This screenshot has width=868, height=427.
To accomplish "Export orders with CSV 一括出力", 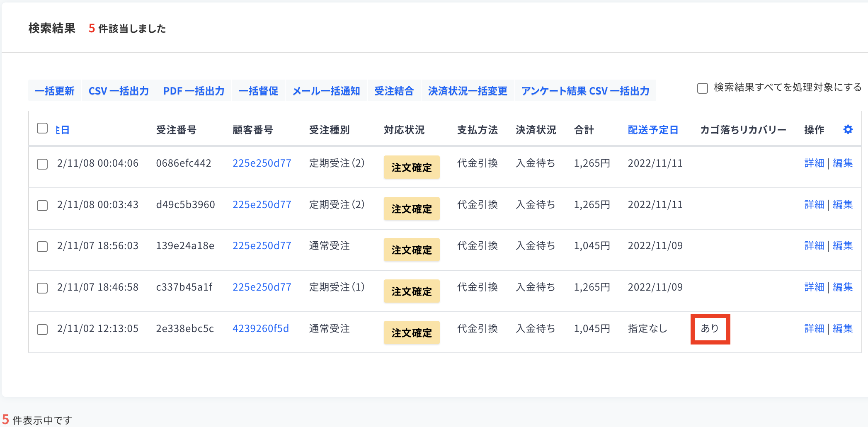I will pyautogui.click(x=119, y=91).
